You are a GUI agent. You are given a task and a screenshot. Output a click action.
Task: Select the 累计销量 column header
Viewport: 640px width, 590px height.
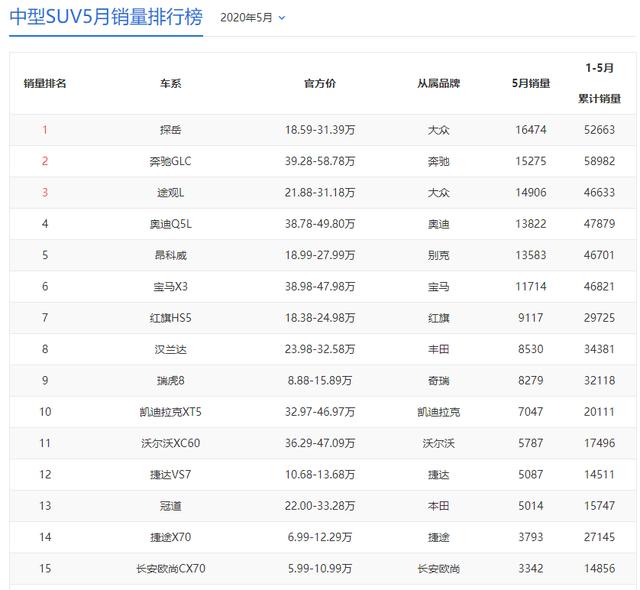tap(599, 99)
